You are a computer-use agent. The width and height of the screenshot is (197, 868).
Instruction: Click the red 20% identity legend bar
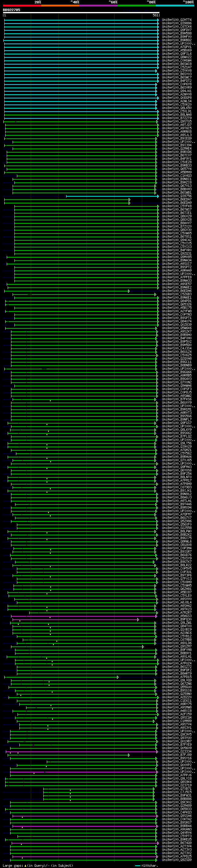point(22,6)
